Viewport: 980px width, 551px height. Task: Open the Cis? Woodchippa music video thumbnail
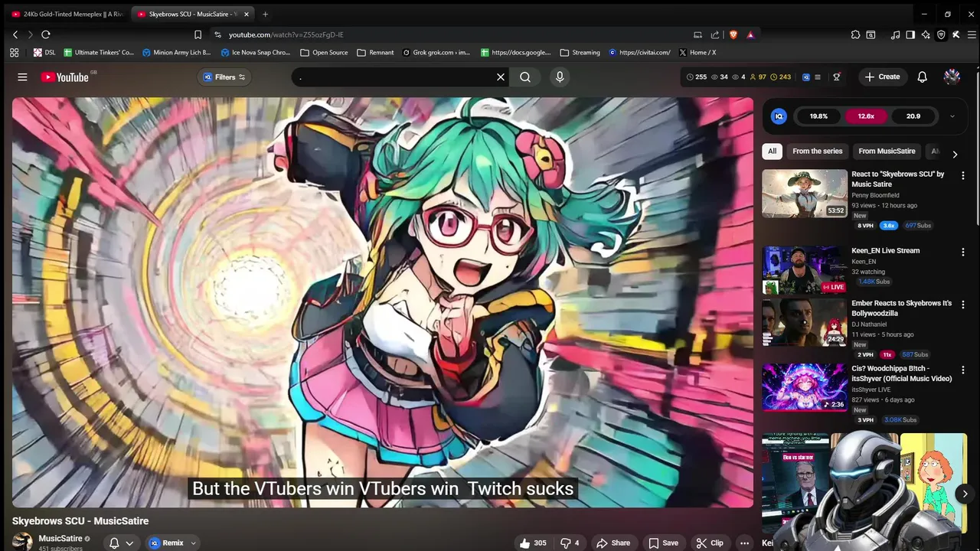[805, 387]
